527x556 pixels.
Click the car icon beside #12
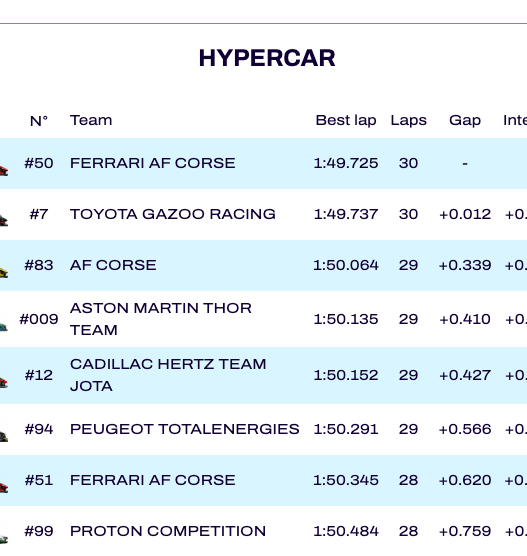(4, 383)
